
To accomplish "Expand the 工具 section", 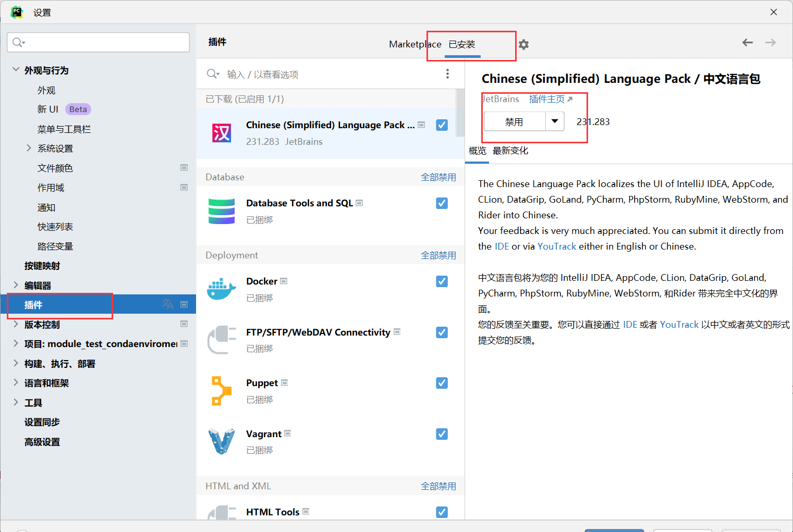I will tap(16, 402).
